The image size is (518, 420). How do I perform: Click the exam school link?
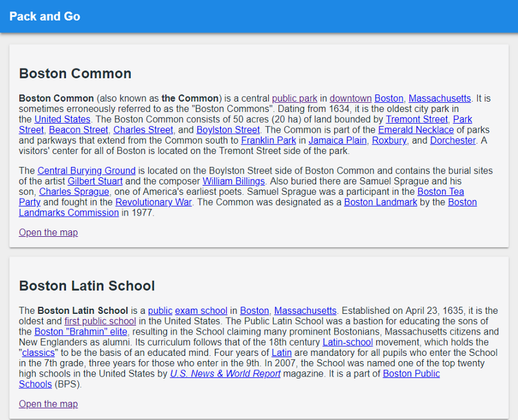201,311
